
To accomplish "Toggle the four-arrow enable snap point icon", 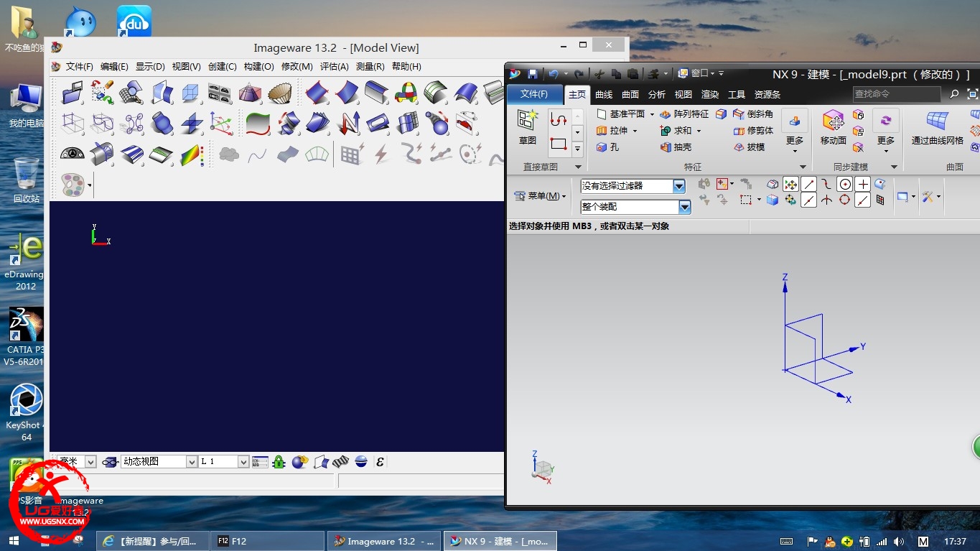I will tap(790, 185).
